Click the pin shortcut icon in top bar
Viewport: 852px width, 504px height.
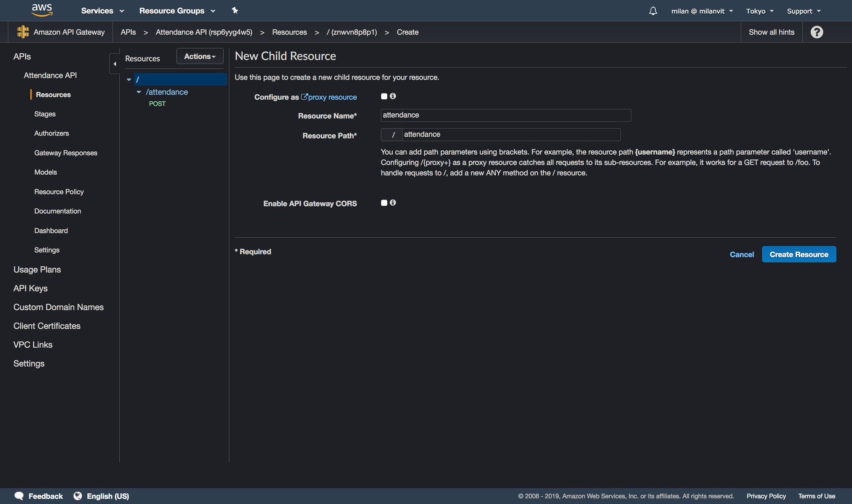[235, 11]
